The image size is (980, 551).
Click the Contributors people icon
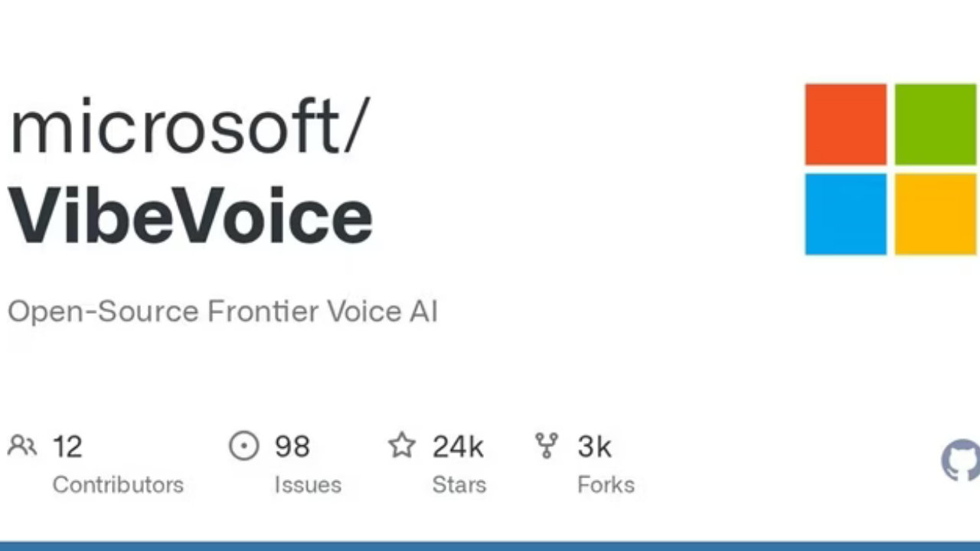(x=21, y=446)
